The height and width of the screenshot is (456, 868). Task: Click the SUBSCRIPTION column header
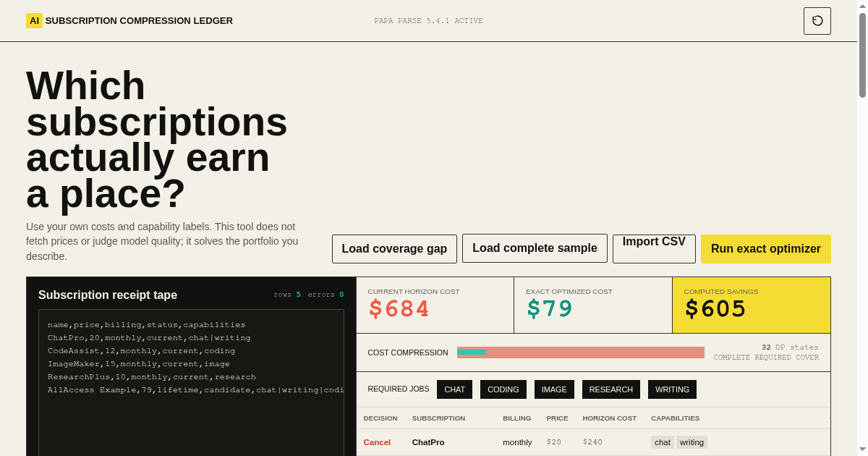click(438, 418)
